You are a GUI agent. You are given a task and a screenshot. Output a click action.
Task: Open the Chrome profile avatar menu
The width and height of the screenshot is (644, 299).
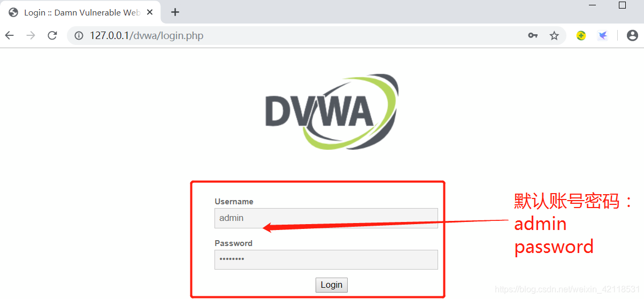(632, 36)
